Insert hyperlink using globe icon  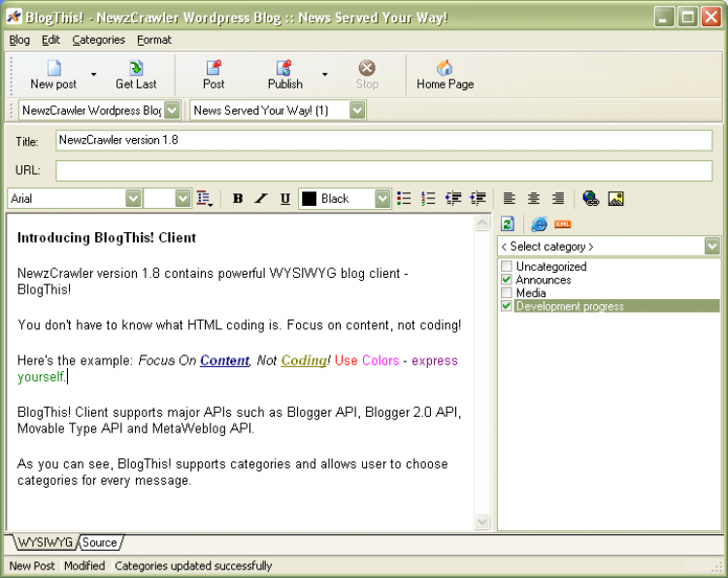point(590,198)
